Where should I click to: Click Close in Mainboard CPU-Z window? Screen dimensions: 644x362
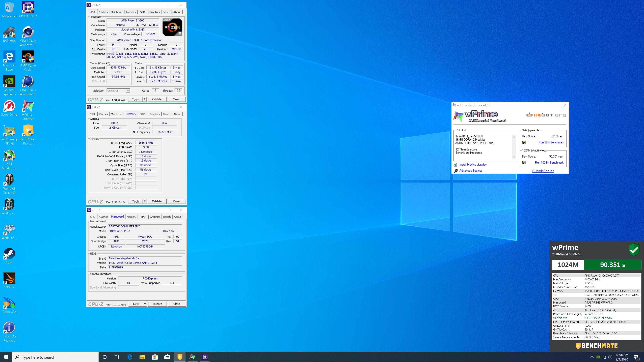pyautogui.click(x=177, y=304)
